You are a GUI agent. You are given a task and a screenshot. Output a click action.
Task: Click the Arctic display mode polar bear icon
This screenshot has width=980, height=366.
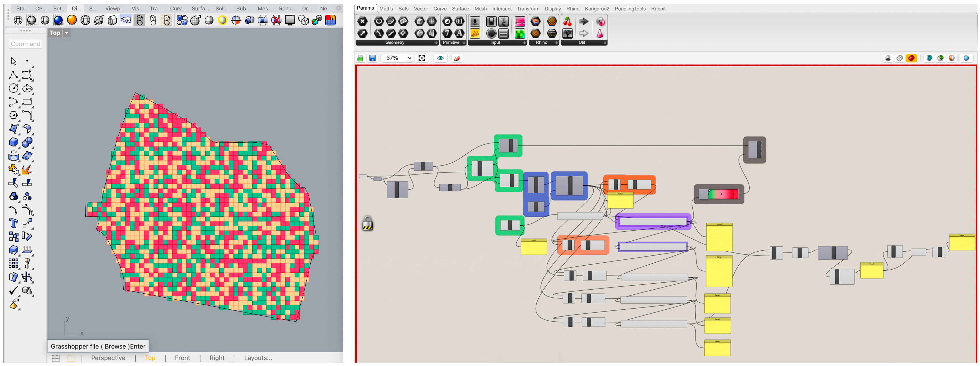point(126,20)
